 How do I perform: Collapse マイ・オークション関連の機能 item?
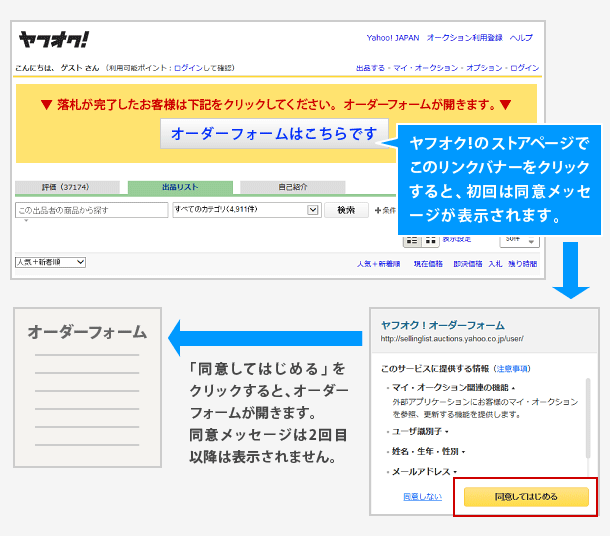(453, 387)
